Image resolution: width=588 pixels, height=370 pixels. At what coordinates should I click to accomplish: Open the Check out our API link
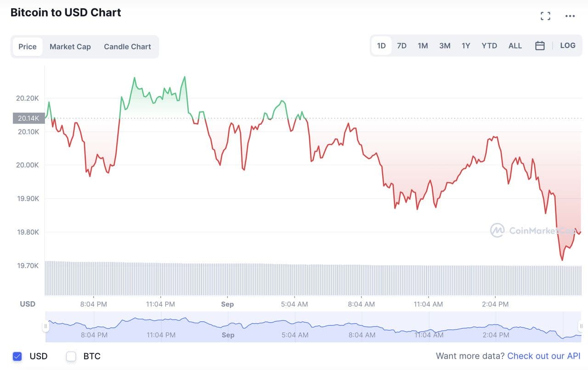click(544, 356)
